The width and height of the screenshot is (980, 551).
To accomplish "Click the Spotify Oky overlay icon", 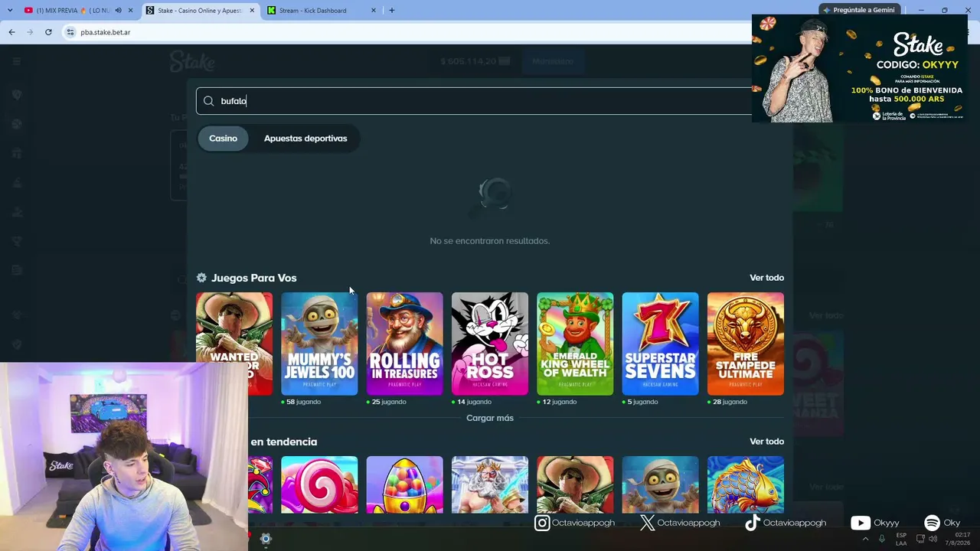I will (932, 523).
